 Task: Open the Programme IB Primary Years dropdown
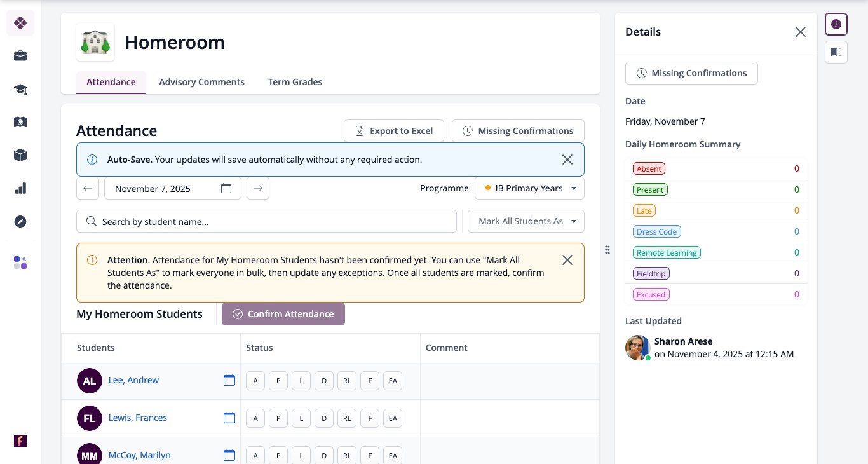coord(529,188)
